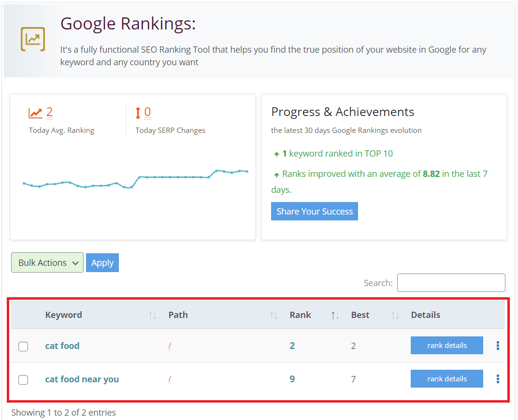518x420 pixels.
Task: Click the Google Rankings chart logo icon
Action: (x=33, y=39)
